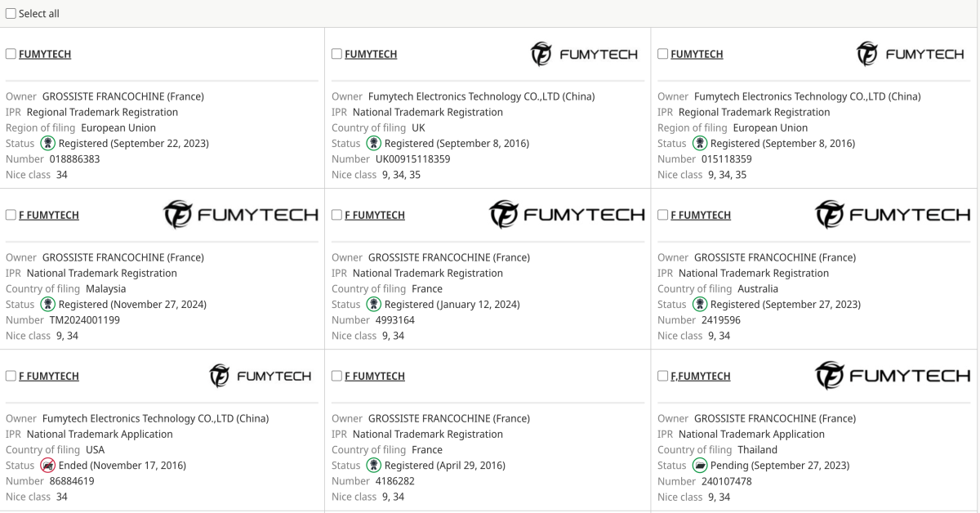980x513 pixels.
Task: Click the Fumytech logo in the USA record
Action: tap(260, 376)
